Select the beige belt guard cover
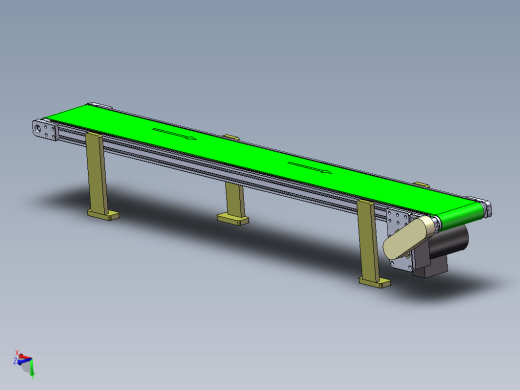520x390 pixels. (408, 238)
